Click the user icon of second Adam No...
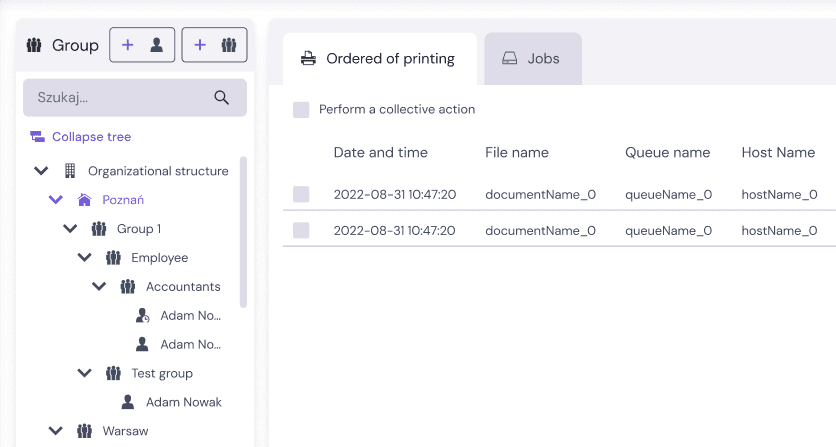The height and width of the screenshot is (447, 836). (142, 345)
